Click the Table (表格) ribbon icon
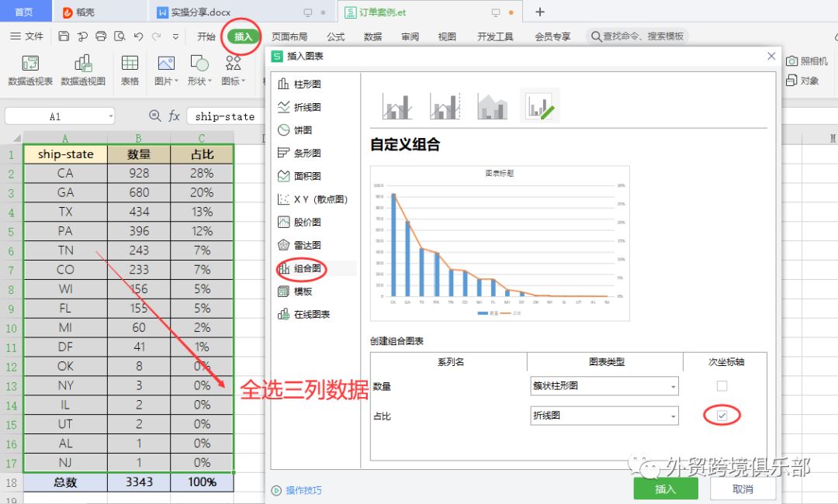 (130, 70)
